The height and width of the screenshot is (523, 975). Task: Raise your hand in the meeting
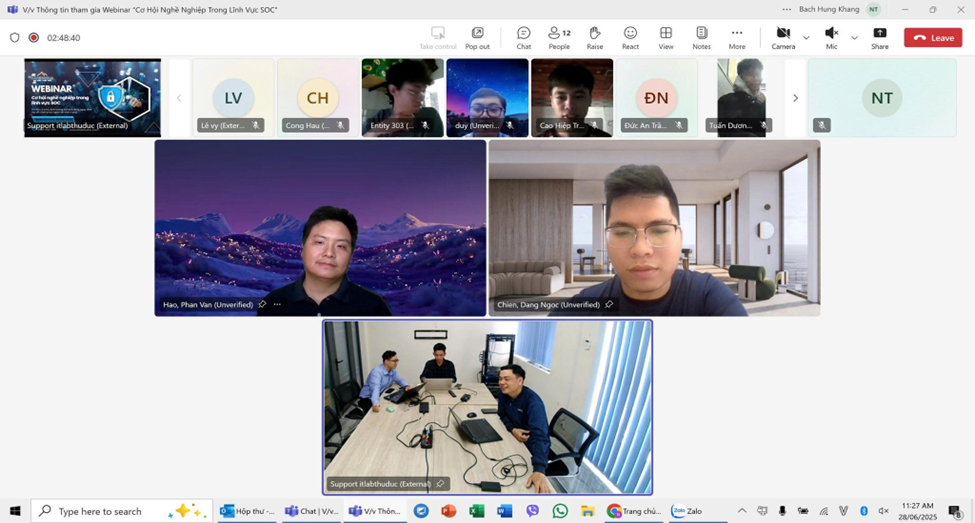pos(595,37)
